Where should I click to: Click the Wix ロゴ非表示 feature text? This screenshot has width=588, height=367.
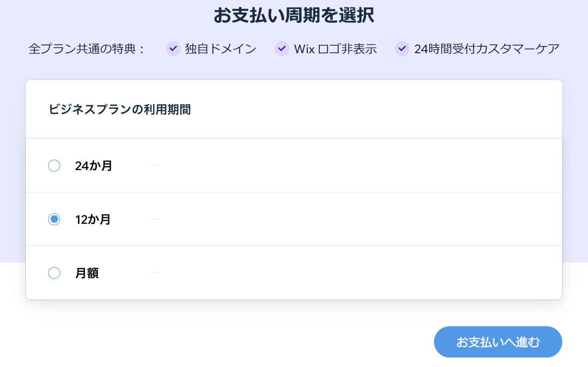(x=335, y=49)
